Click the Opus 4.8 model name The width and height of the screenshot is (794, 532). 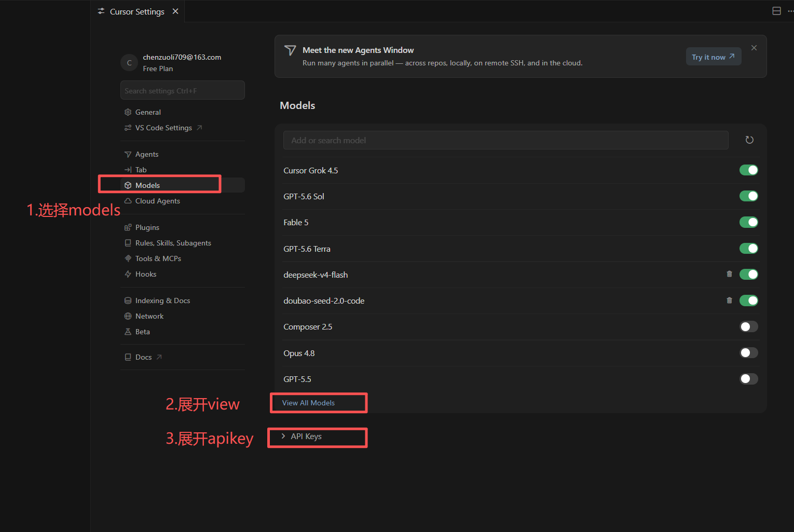(x=299, y=353)
